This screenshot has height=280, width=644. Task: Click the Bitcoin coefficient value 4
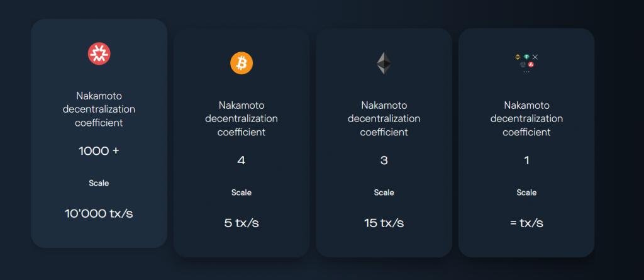(x=241, y=160)
